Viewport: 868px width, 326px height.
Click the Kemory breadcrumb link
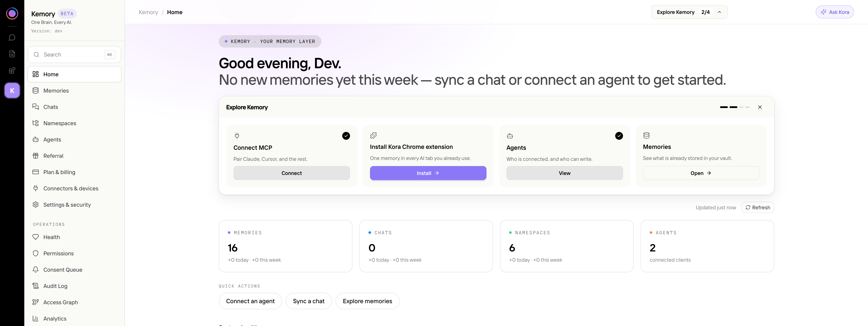(148, 12)
